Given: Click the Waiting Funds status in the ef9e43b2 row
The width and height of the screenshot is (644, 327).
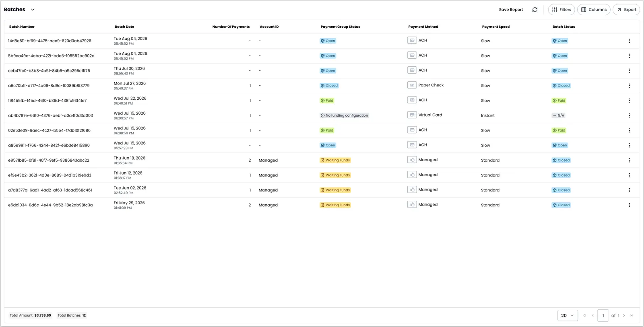Looking at the screenshot, I should [335, 175].
